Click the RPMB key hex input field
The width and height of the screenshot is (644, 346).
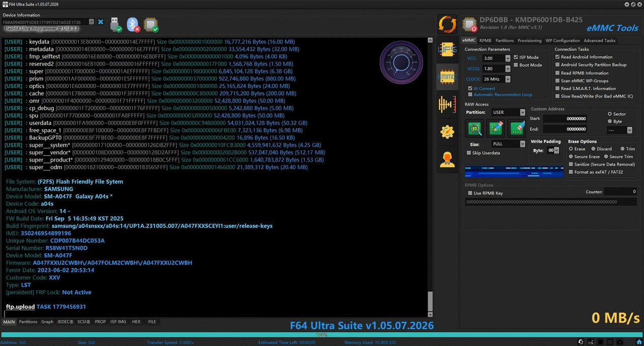(551, 202)
